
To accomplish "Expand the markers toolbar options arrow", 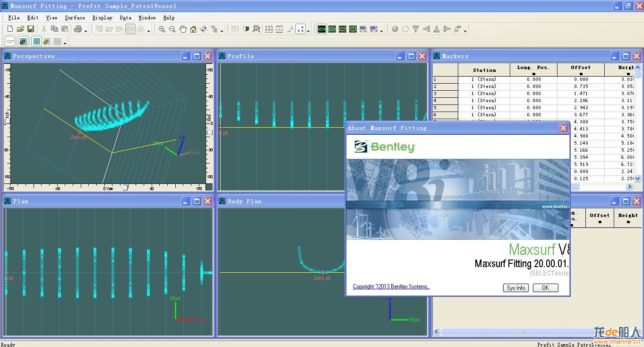I will point(308,31).
